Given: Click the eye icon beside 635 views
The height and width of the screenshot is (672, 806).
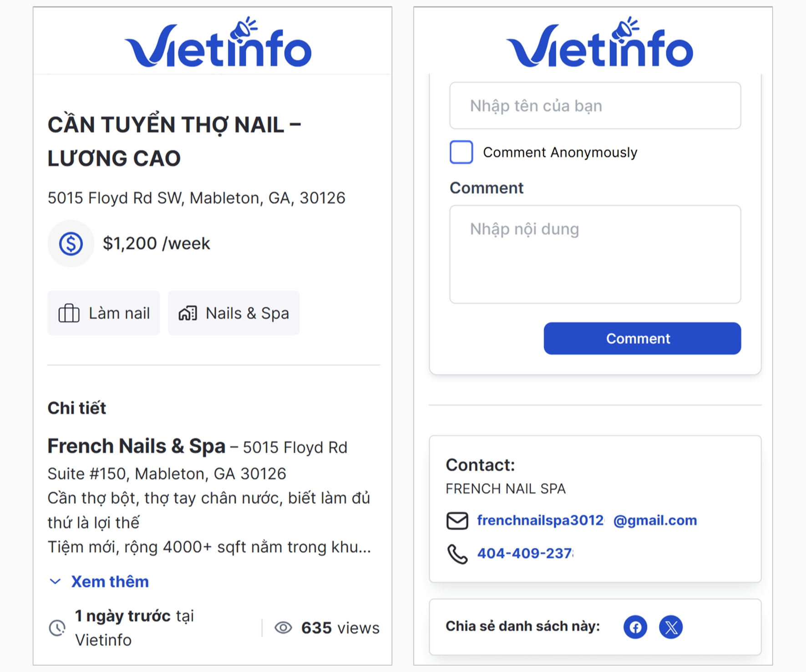Looking at the screenshot, I should (x=283, y=628).
